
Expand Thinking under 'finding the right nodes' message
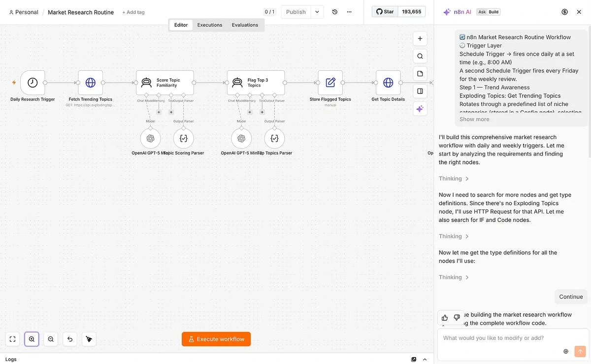point(454,179)
